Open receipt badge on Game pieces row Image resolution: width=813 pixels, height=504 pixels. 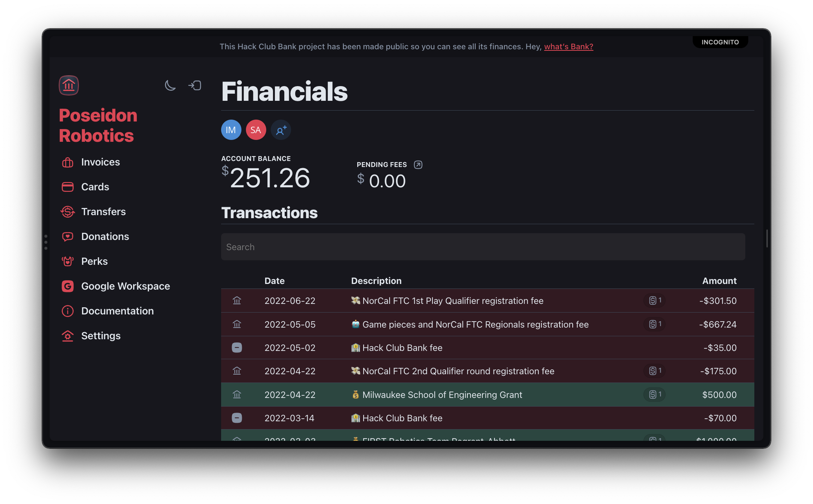tap(655, 324)
